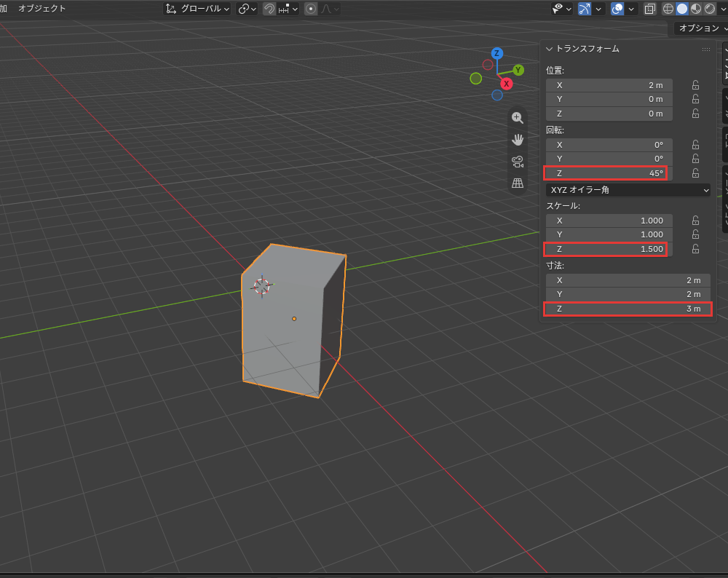Image resolution: width=728 pixels, height=578 pixels.
Task: Open object visibility and selectability dropdown
Action: pyautogui.click(x=561, y=9)
